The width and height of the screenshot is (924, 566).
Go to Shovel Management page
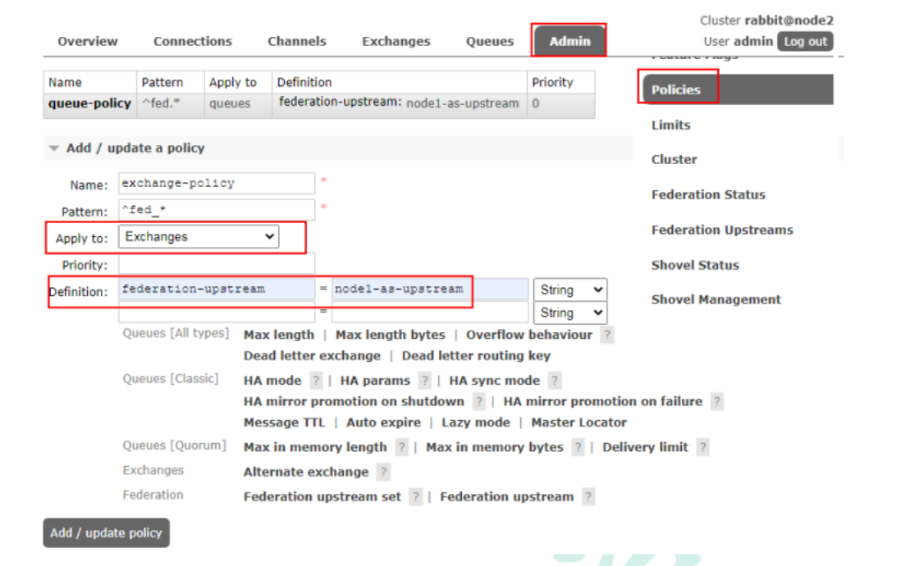(716, 299)
